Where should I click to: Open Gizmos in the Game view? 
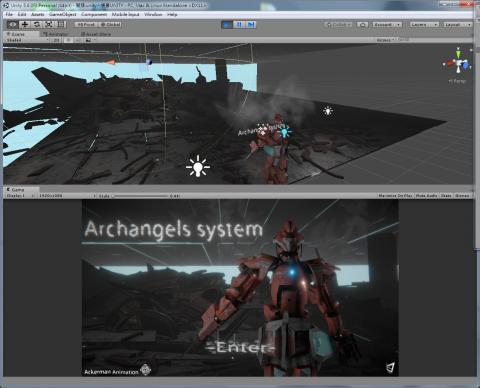tap(462, 196)
